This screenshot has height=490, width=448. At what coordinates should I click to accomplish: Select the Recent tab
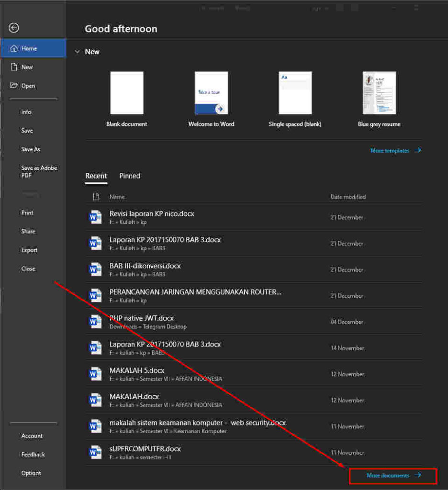point(96,176)
